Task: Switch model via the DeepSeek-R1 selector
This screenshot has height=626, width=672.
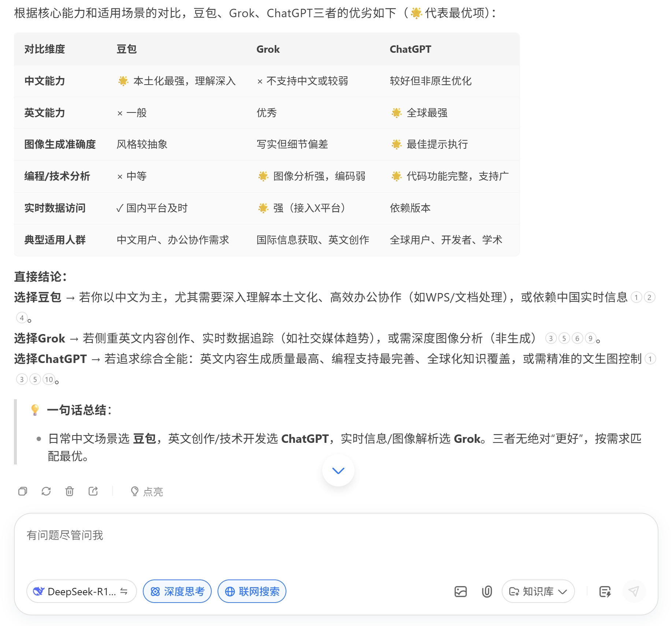Action: tap(81, 591)
